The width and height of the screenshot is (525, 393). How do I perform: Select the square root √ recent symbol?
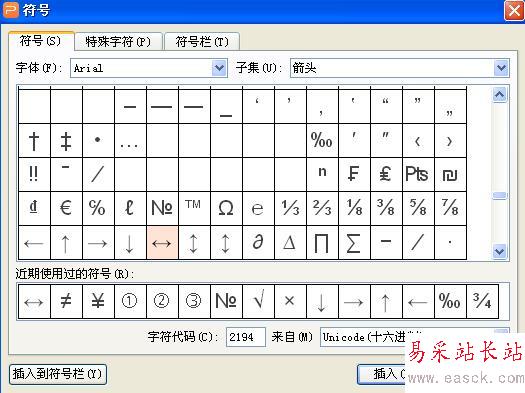click(258, 301)
